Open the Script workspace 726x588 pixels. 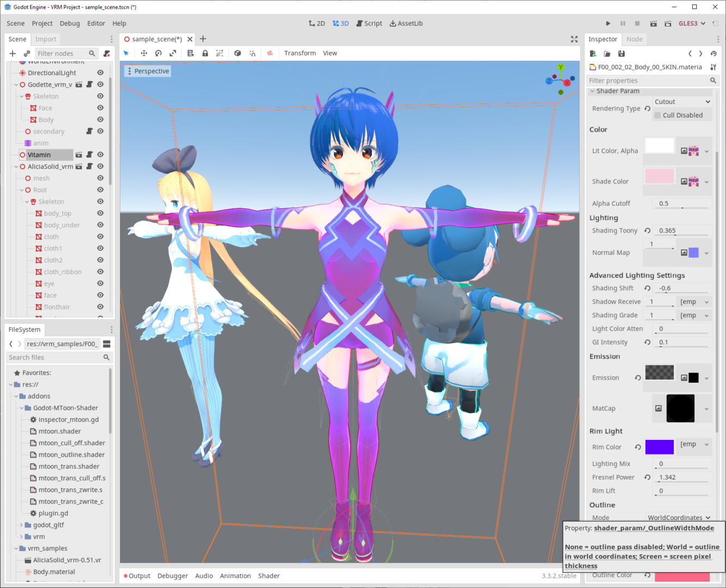370,23
